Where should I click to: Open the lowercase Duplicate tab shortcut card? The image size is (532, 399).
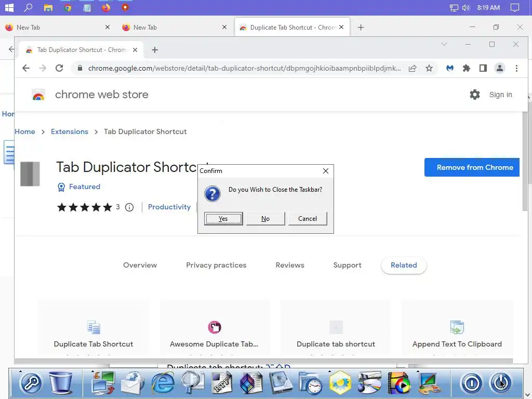[336, 328]
